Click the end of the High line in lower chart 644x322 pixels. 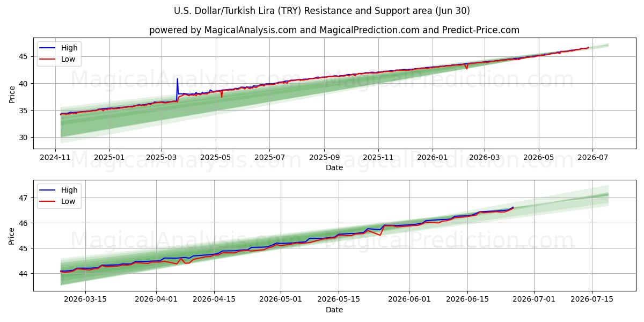pos(513,207)
